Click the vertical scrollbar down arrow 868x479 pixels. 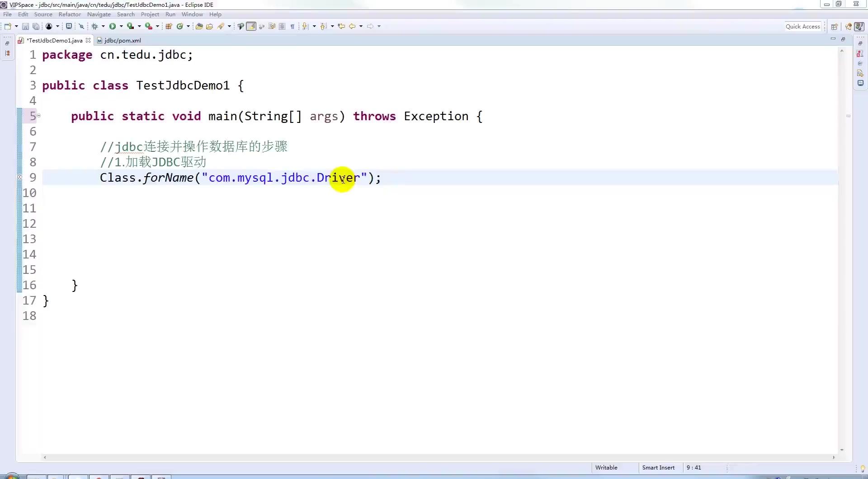pyautogui.click(x=842, y=450)
